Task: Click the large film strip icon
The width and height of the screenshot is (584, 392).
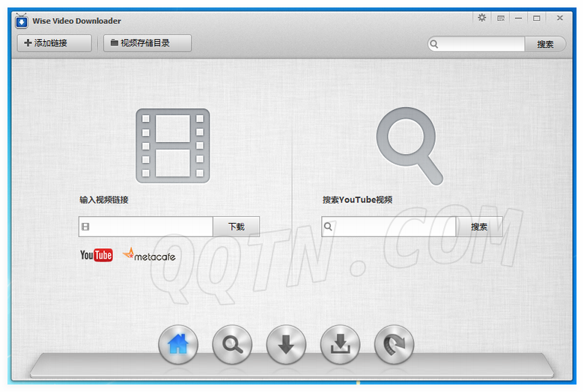Action: coord(172,146)
